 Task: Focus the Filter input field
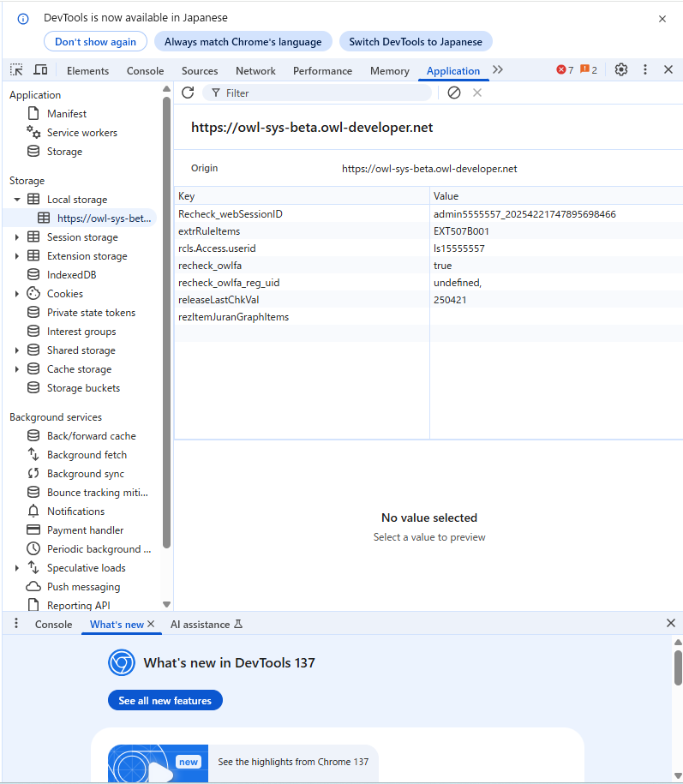[x=317, y=93]
